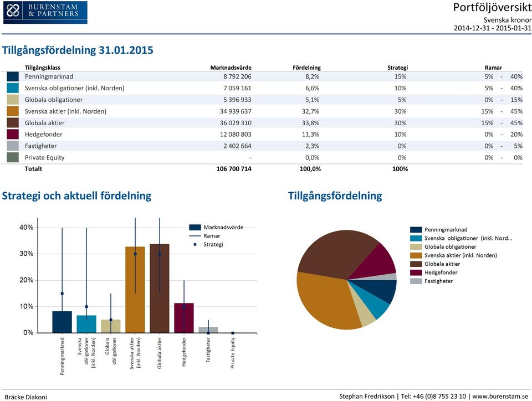
Task: Click the Svenska obligationer bar in the bar chart
Action: click(x=86, y=324)
